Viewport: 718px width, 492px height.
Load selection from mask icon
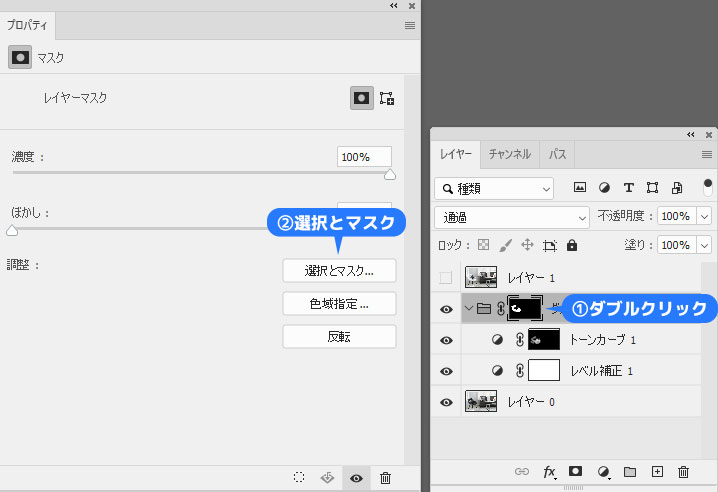tap(299, 477)
